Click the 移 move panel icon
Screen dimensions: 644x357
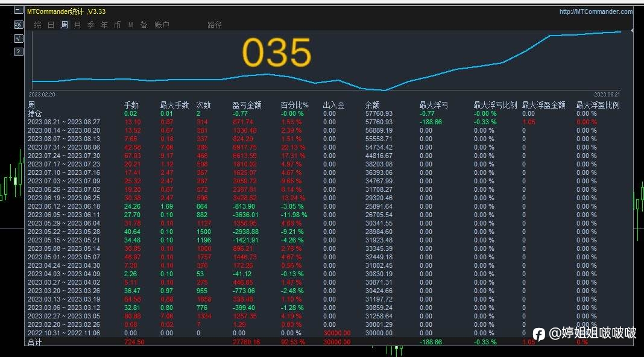(x=18, y=25)
